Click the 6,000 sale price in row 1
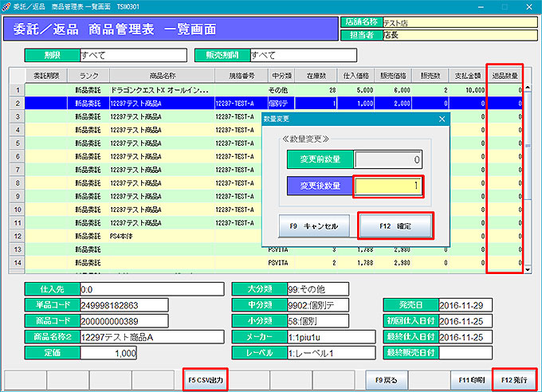542x392 pixels. click(x=402, y=90)
